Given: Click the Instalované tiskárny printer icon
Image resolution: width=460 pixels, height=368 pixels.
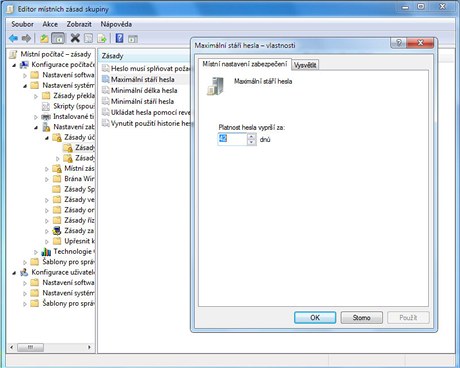Looking at the screenshot, I should tap(46, 117).
